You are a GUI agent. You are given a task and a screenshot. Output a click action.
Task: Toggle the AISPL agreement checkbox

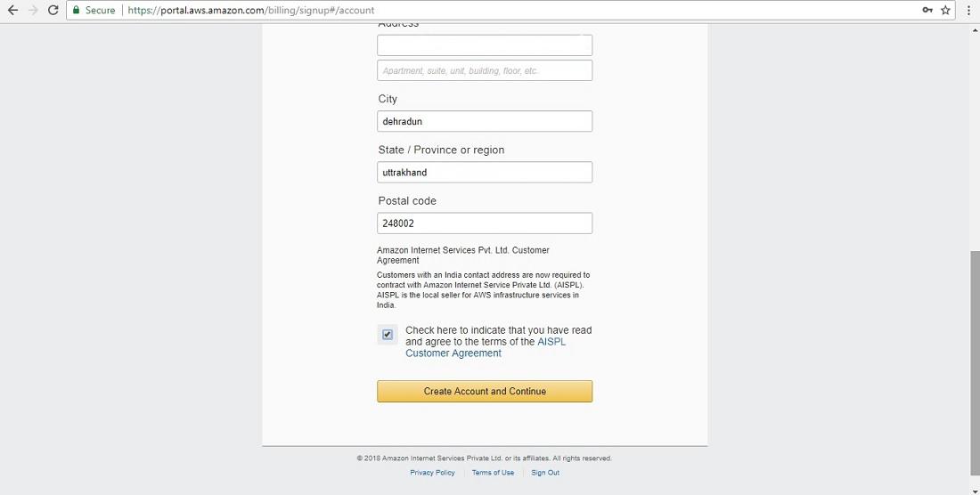point(388,335)
